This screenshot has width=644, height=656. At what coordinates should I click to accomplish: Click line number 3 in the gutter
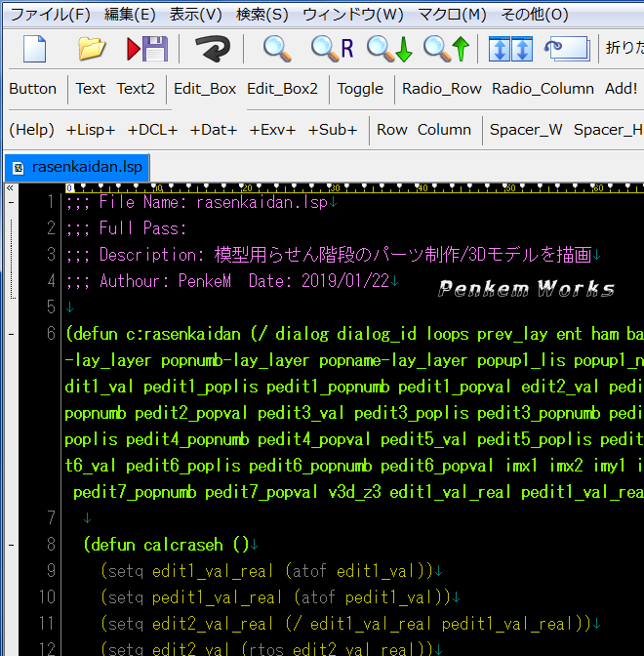tap(51, 255)
